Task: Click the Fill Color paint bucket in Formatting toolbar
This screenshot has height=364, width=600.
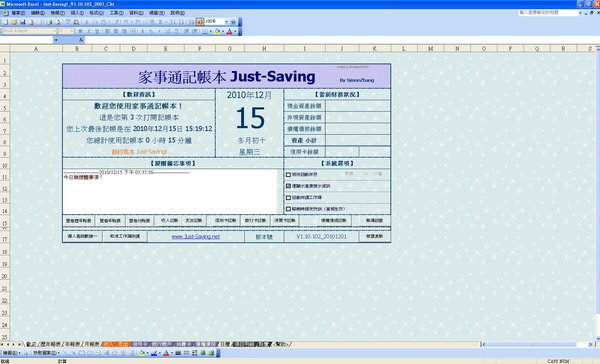Action: tap(217, 31)
